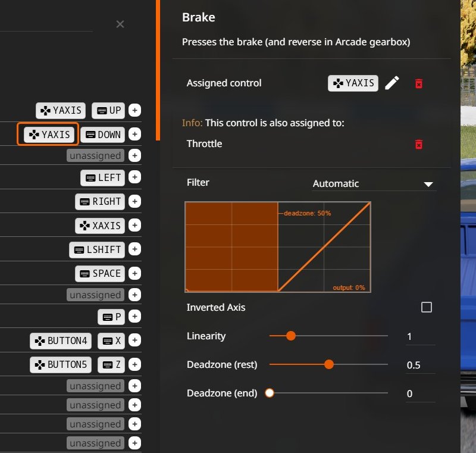Click the deadzone response curve graph
Image resolution: width=476 pixels, height=453 pixels.
click(278, 247)
